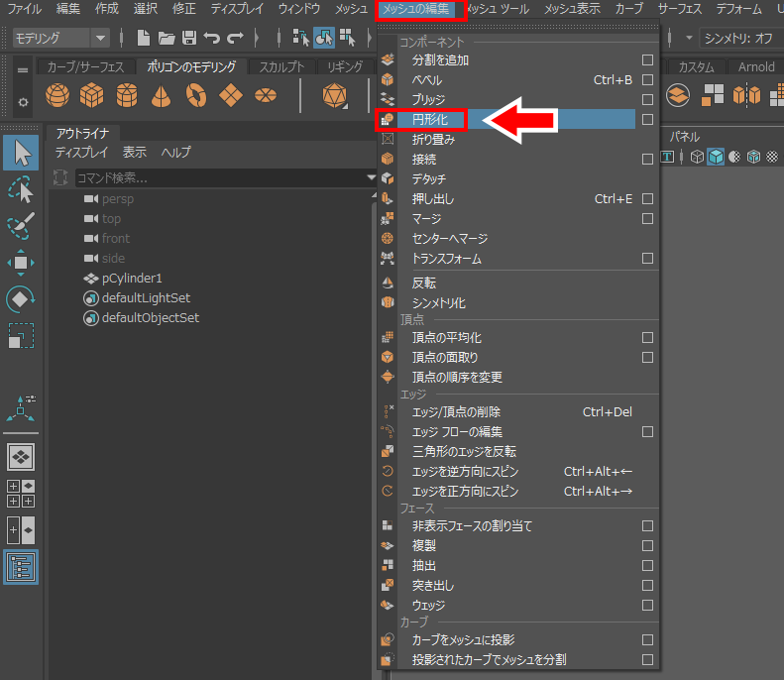This screenshot has width=784, height=680.
Task: Create a polygon cone from shelf
Action: pos(160,95)
